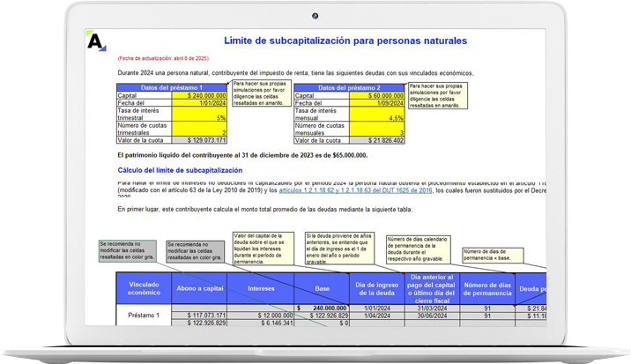Click the "Cálculo del límite de subcapitalización" heading
Image resolution: width=631 pixels, height=364 pixels.
(180, 170)
